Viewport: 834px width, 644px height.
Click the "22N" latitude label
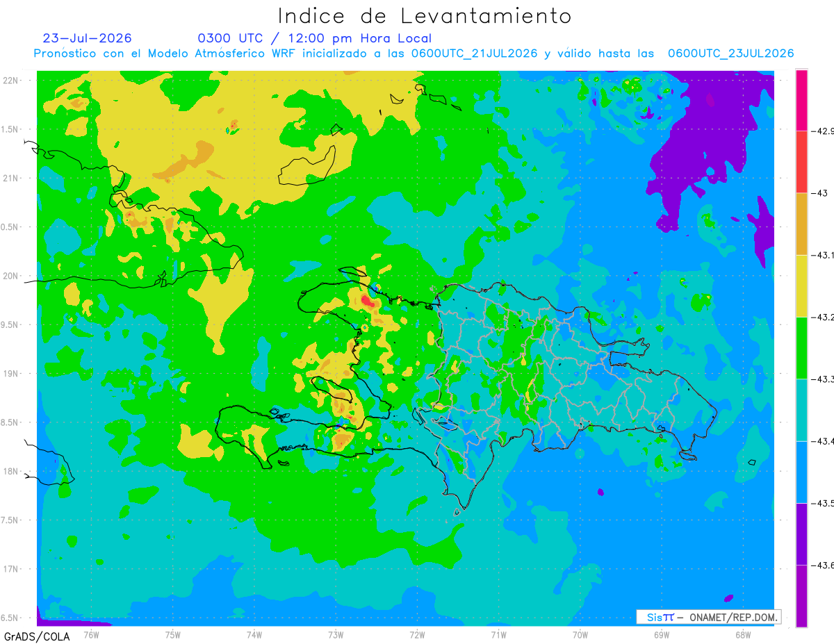(x=11, y=81)
